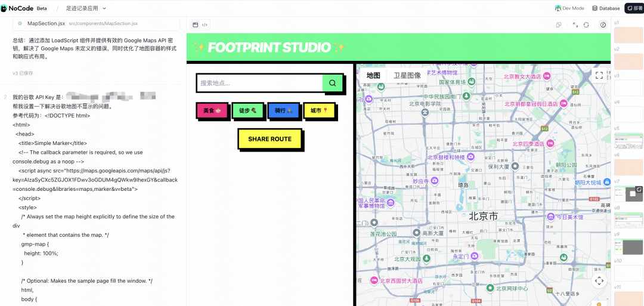Viewport: 644px width, 306px height.
Task: Open the MapSection.jsx file card
Action: point(96,23)
